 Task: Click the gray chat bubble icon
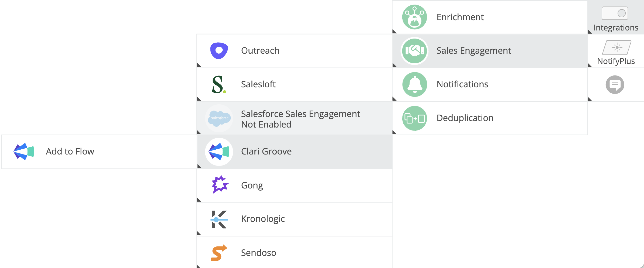click(615, 85)
